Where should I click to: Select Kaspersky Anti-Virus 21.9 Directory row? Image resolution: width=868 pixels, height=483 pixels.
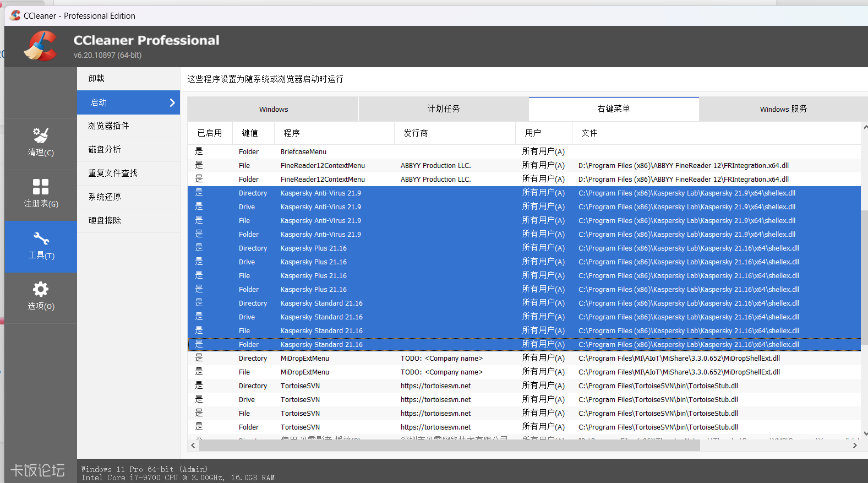pos(524,193)
